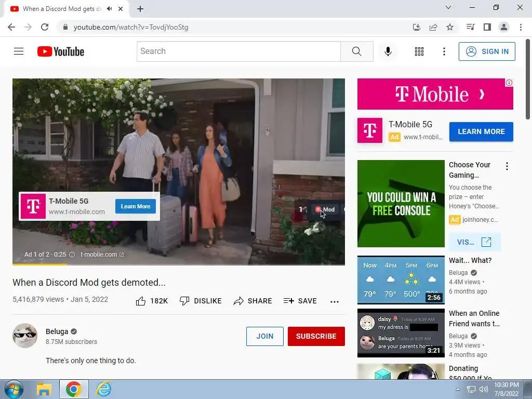Open the YouTube hamburger guide menu
The image size is (532, 399).
[x=19, y=51]
